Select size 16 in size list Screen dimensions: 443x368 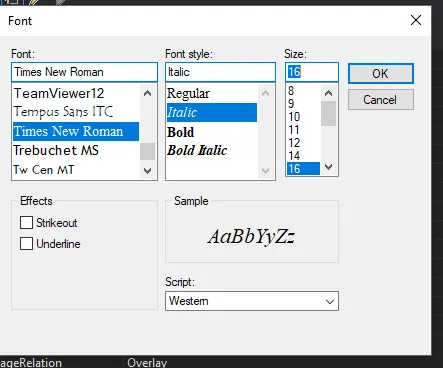tap(303, 169)
